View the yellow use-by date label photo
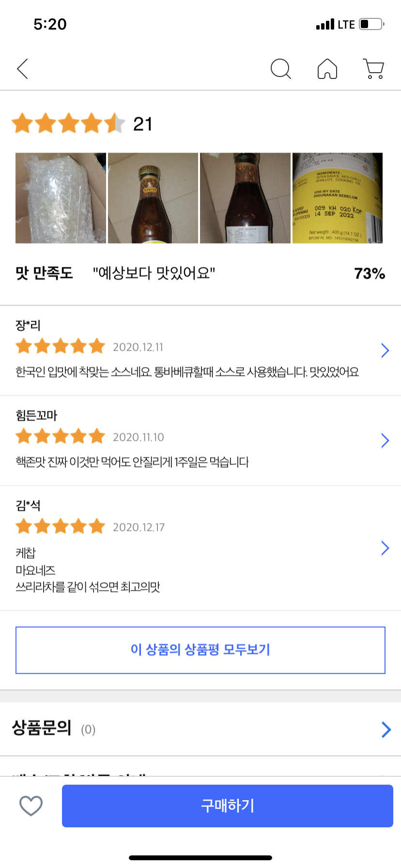Screen dimensions: 401x868 click(338, 198)
